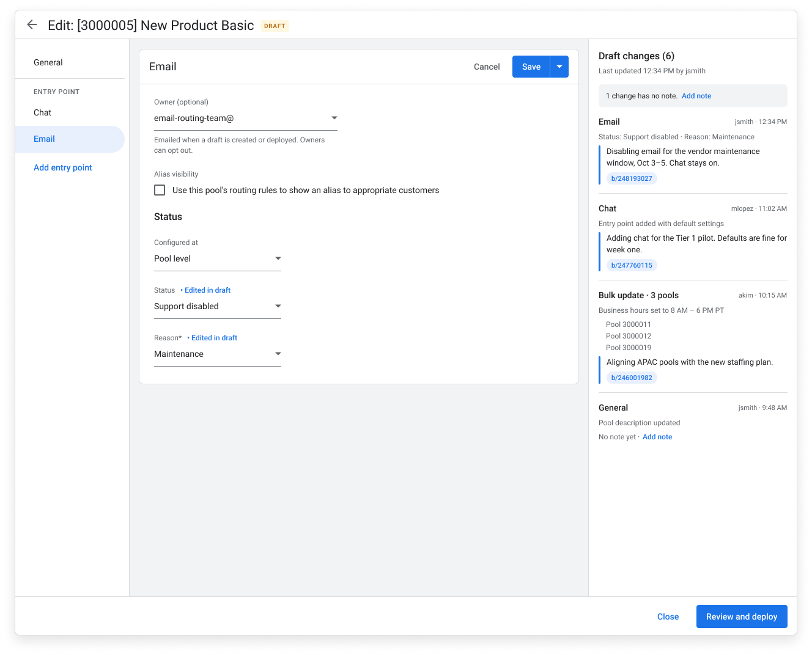Open the Bulk update · 3 pools entry

[x=638, y=295]
